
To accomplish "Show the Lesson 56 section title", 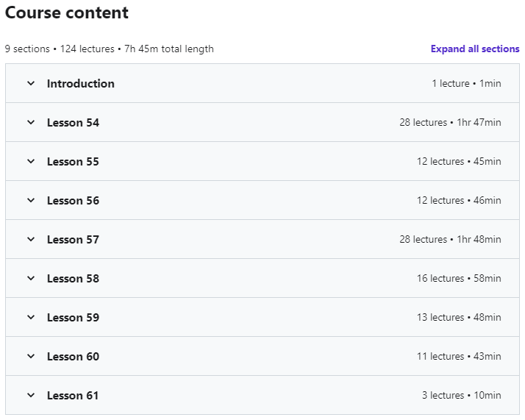I will 73,201.
